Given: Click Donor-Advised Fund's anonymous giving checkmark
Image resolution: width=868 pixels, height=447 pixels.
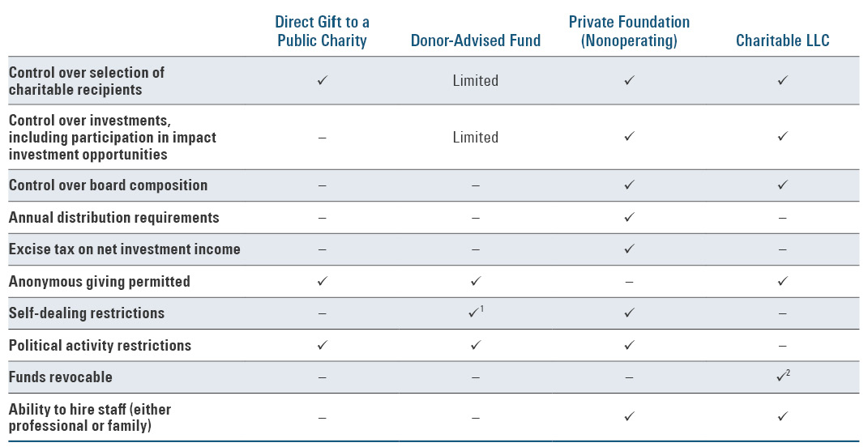Looking at the screenshot, I should (x=475, y=282).
